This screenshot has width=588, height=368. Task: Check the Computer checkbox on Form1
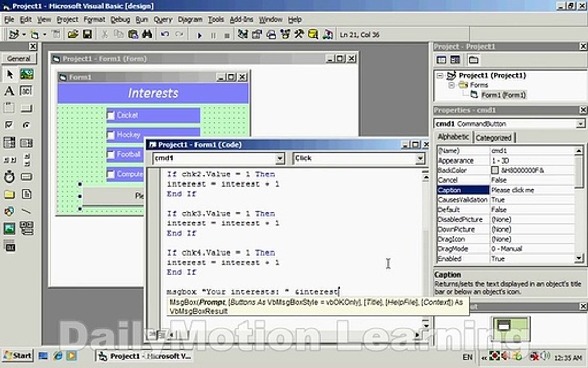pyautogui.click(x=111, y=174)
